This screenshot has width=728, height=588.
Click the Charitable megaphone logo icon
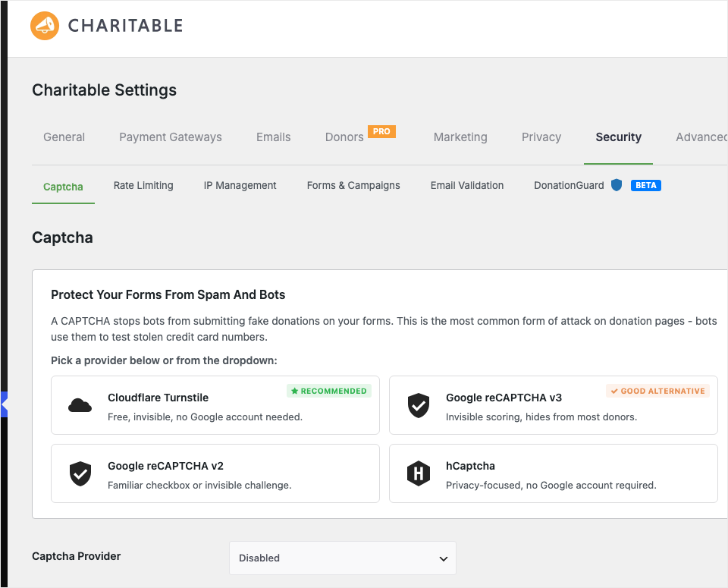pyautogui.click(x=45, y=26)
